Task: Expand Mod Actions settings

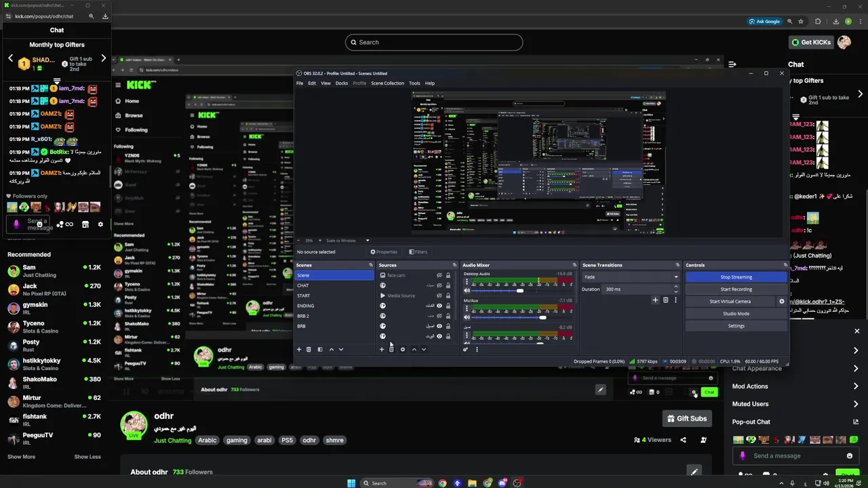Action: 795,386
